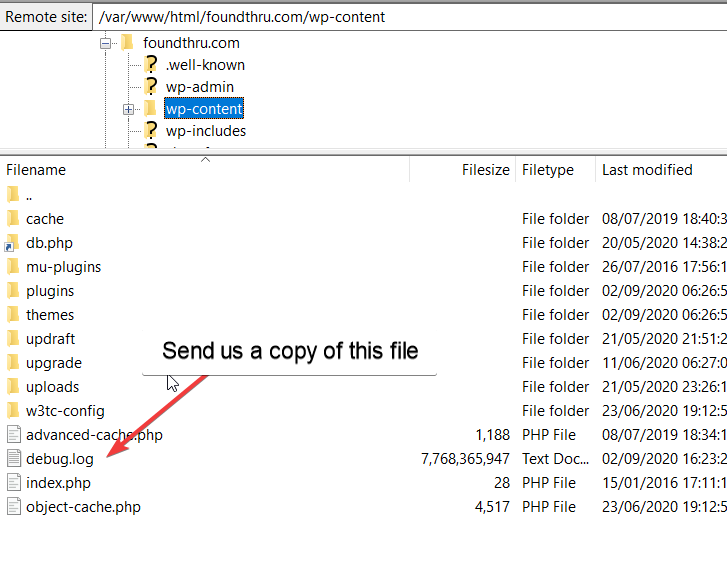Click the debug.log filesize 7,768,365,947
Screen dimensions: 727x571
[466, 459]
